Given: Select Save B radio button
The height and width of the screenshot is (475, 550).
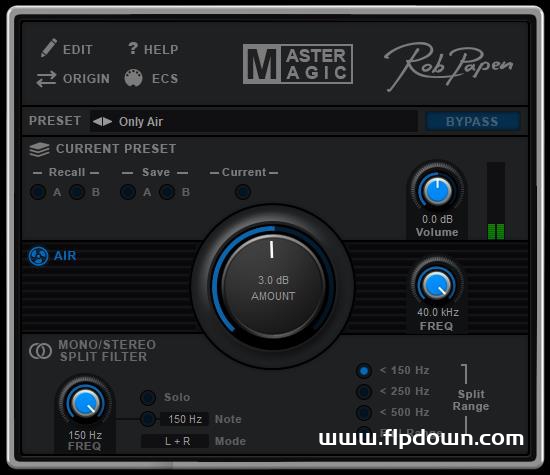Looking at the screenshot, I should click(x=167, y=192).
